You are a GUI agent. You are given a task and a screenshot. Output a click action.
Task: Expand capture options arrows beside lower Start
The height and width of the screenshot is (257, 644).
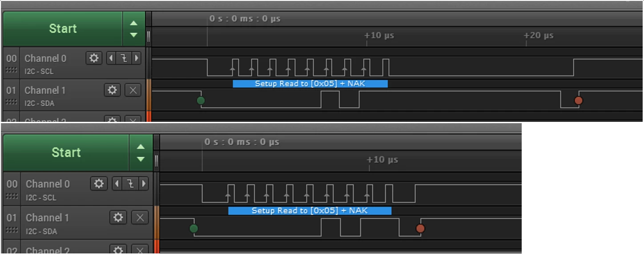click(141, 153)
